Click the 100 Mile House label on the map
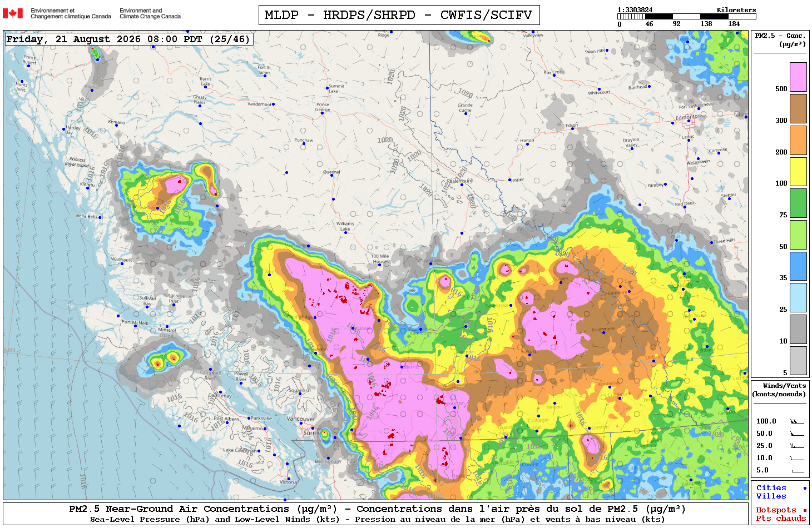Image resolution: width=812 pixels, height=528 pixels. coord(380,259)
